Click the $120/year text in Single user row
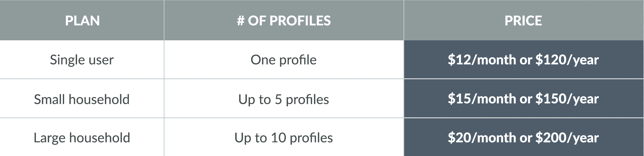The width and height of the screenshot is (644, 156). tap(567, 60)
